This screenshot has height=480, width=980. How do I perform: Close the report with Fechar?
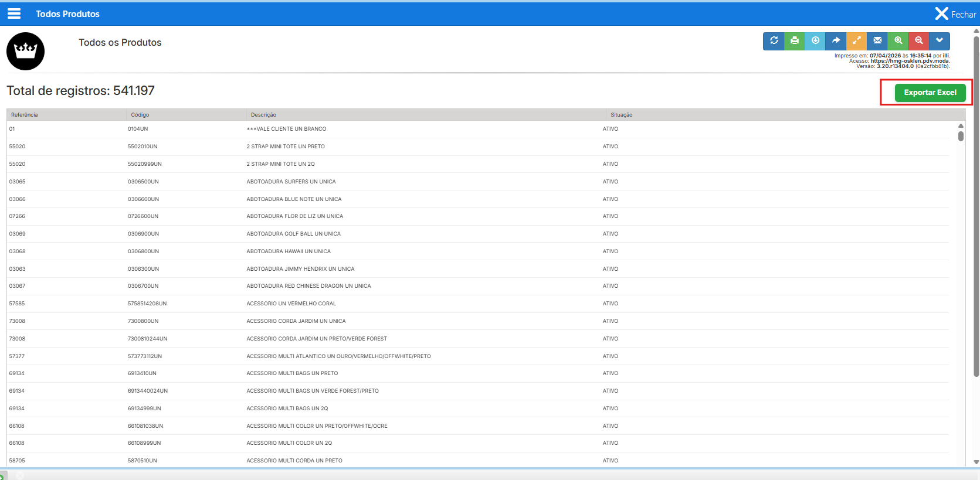(955, 14)
